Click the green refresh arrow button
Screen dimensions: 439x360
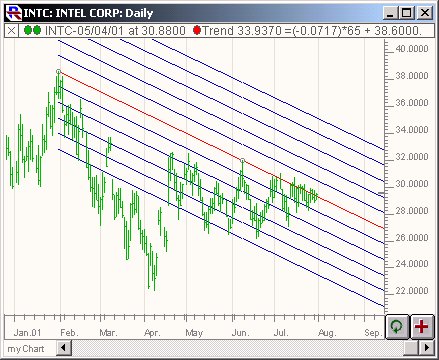click(x=397, y=327)
